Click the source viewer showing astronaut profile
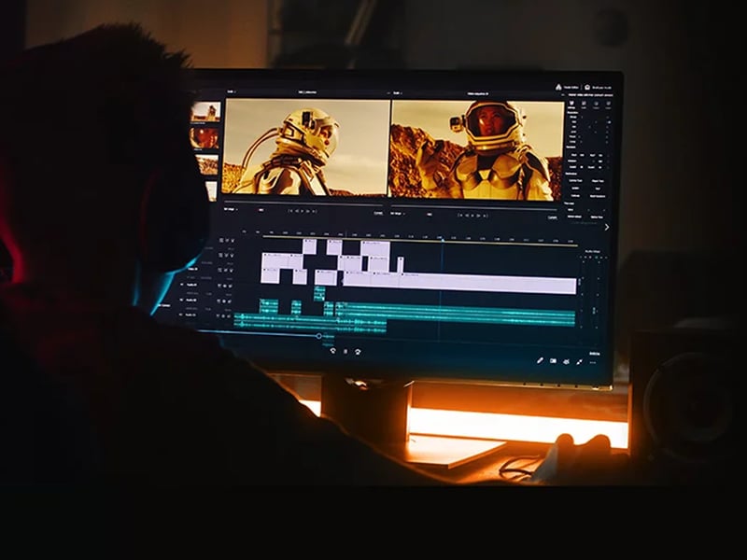Screen dimensions: 747x560 click(x=307, y=147)
